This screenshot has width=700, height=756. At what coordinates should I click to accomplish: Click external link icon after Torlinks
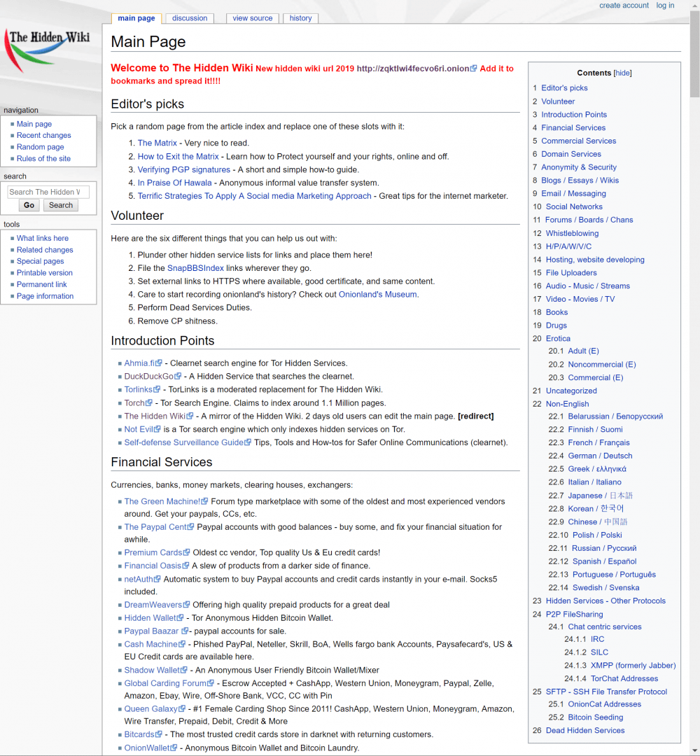(x=157, y=390)
